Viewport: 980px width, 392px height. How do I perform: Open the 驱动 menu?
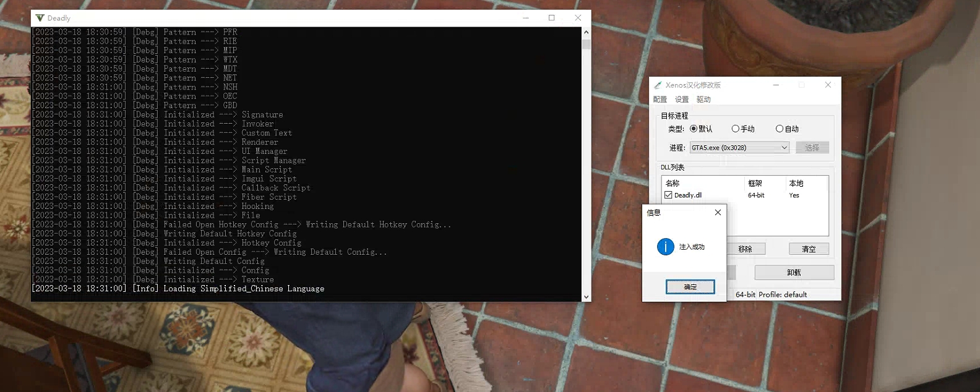click(703, 100)
